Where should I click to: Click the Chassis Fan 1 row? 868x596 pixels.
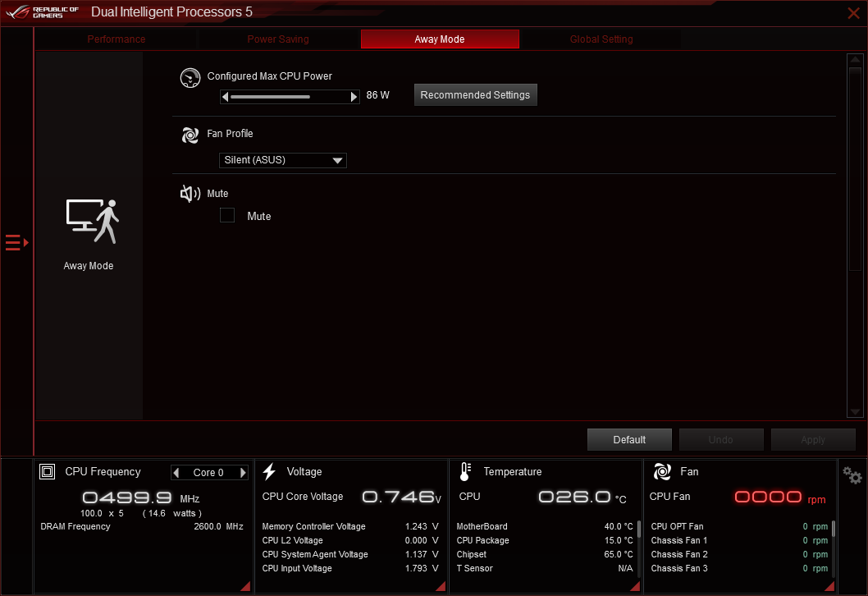point(739,541)
